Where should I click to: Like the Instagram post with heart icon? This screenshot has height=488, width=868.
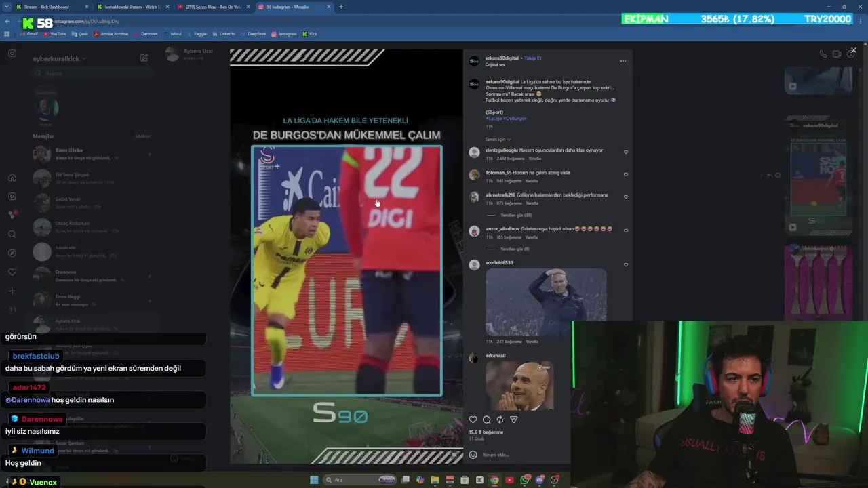pyautogui.click(x=473, y=420)
